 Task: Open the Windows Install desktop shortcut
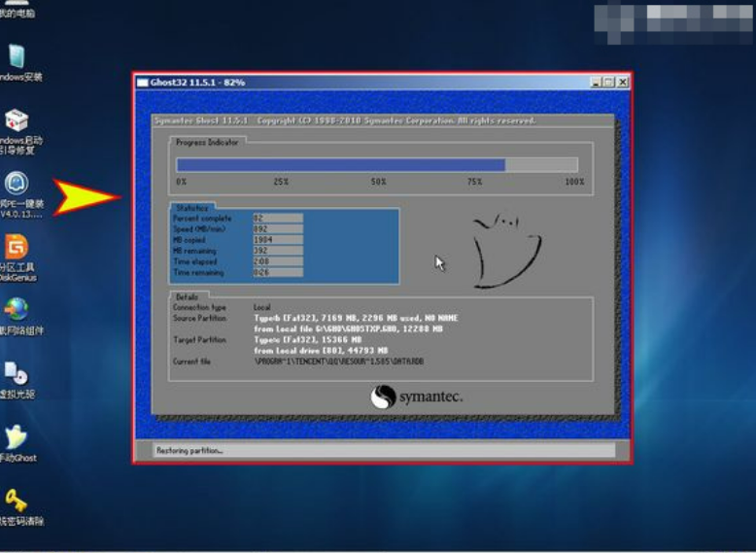click(x=17, y=58)
